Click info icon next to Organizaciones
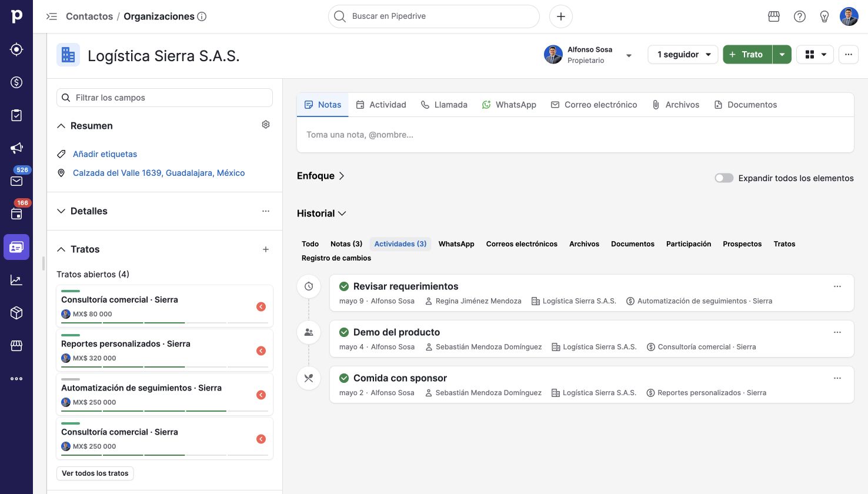The height and width of the screenshot is (494, 868). [202, 16]
